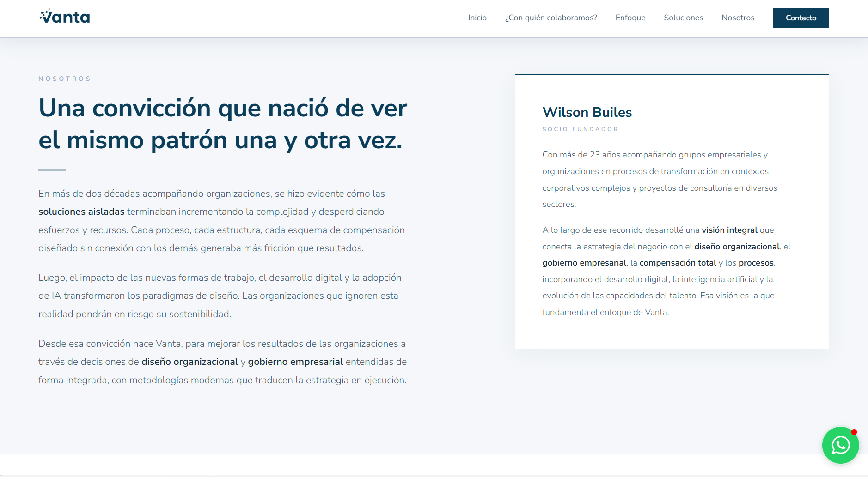Click the SOCIO FUNDADOR subtitle
Image resolution: width=868 pixels, height=478 pixels.
pos(580,129)
